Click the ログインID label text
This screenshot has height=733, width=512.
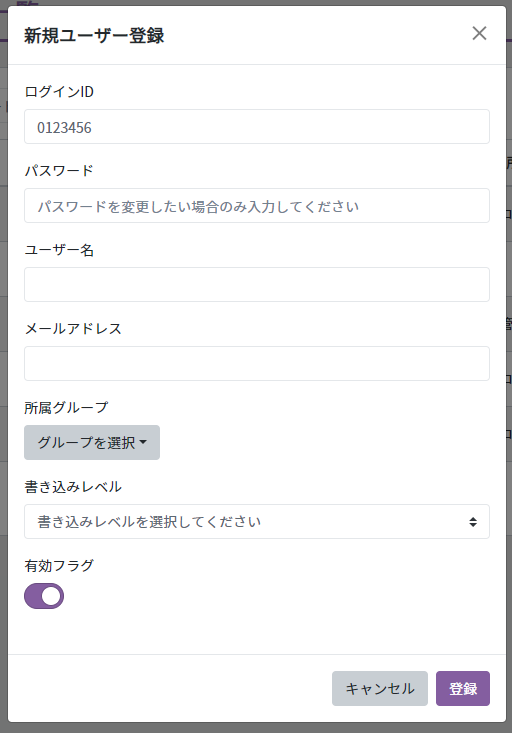click(x=59, y=92)
